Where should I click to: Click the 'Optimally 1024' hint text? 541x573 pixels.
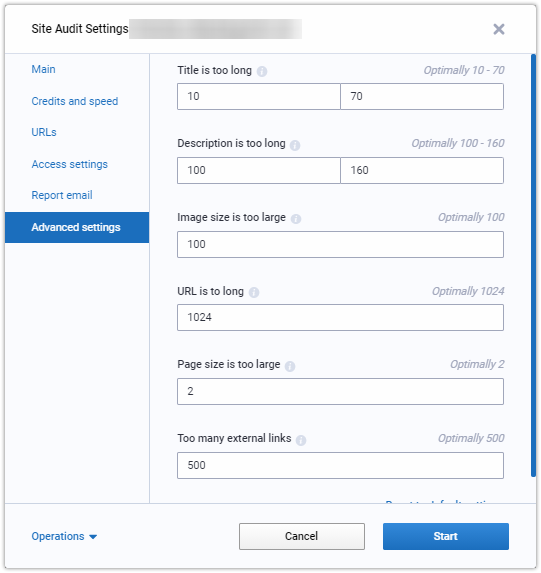(x=468, y=291)
